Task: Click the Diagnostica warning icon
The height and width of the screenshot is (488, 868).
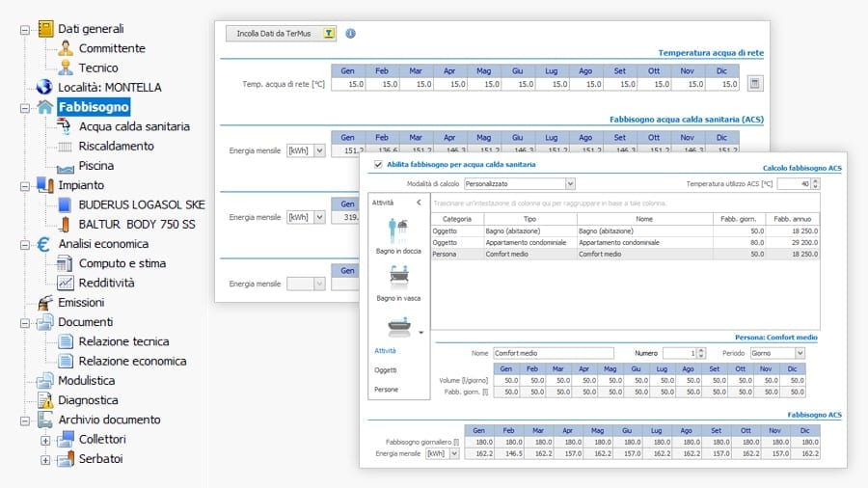Action: [45, 400]
